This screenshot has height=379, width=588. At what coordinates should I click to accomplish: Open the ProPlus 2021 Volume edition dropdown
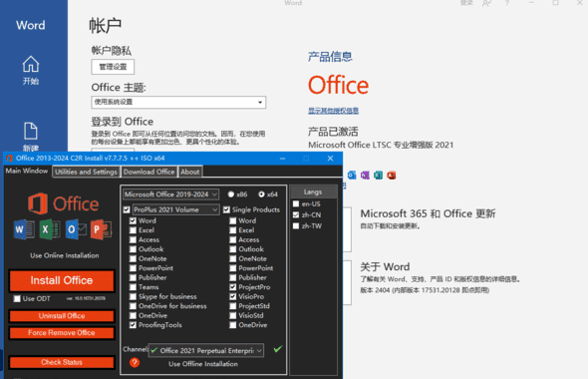(175, 209)
